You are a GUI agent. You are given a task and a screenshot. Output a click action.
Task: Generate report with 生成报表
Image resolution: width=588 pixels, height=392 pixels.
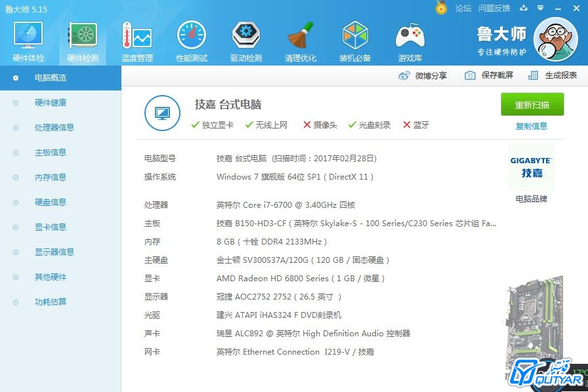[x=553, y=75]
